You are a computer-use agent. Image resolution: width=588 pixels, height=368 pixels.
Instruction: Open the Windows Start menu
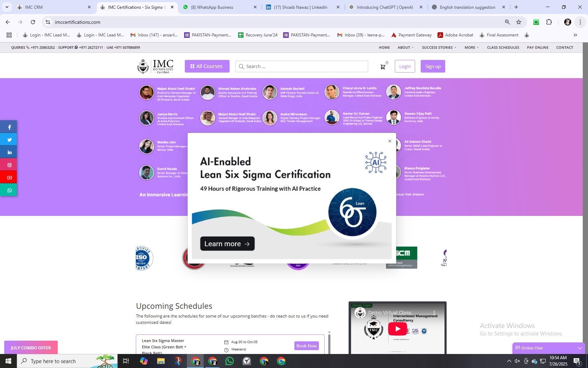point(8,361)
